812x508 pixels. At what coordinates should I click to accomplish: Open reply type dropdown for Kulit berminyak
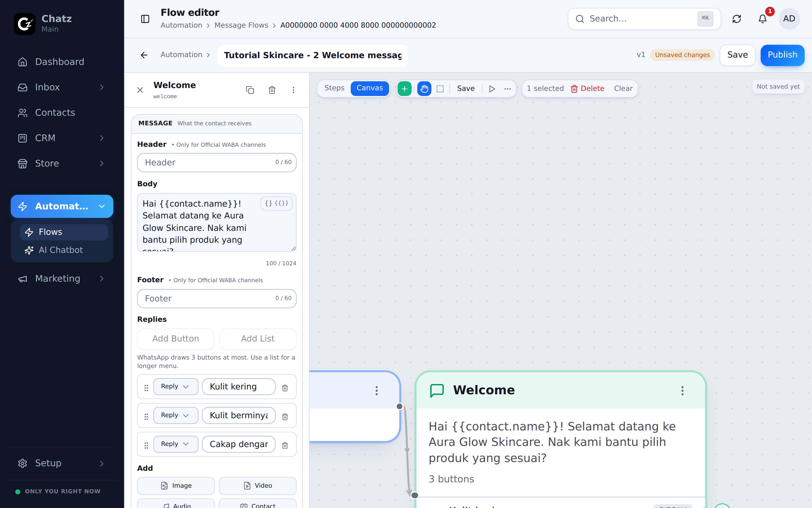175,415
